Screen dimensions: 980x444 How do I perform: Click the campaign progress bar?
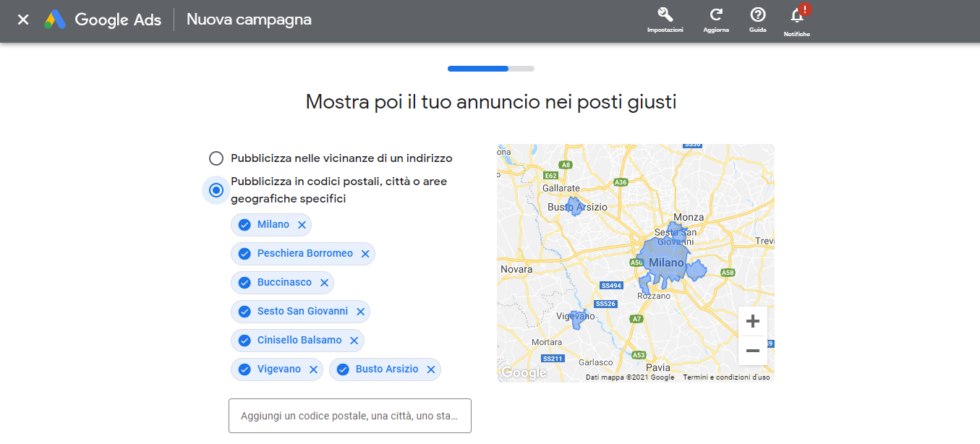490,69
